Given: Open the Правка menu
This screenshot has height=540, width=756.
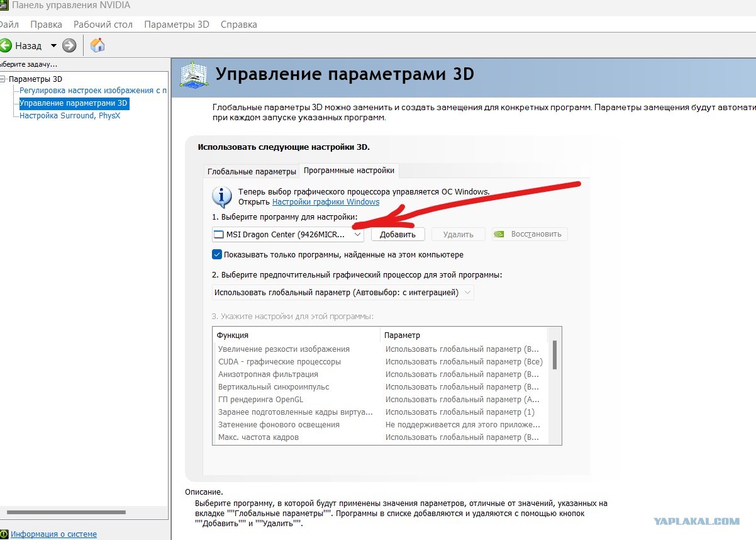Looking at the screenshot, I should coord(46,25).
